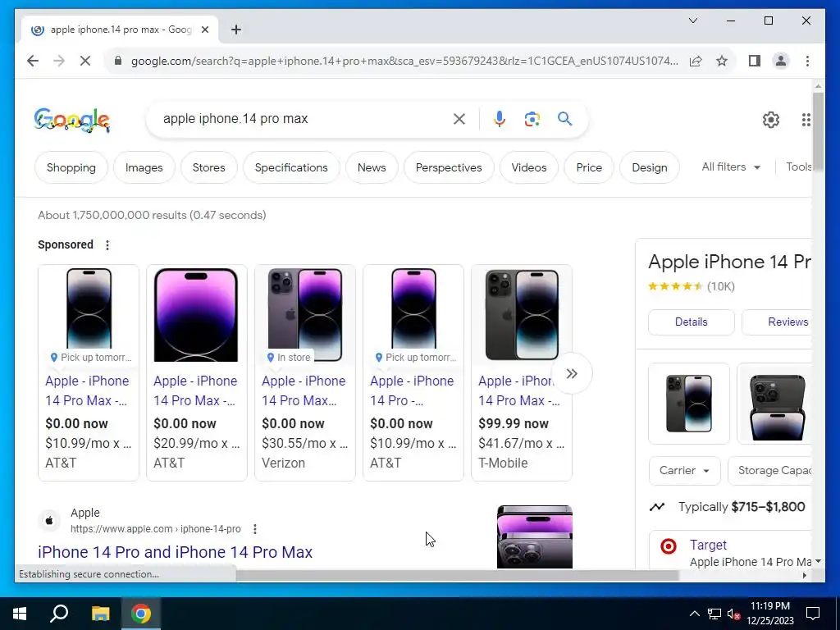
Task: Click the vertical scrollbar thumb
Action: pos(818,132)
